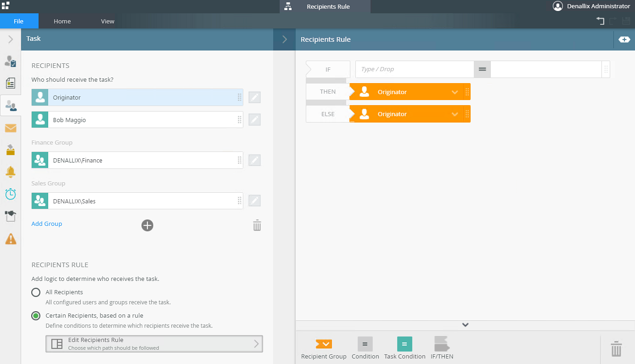This screenshot has height=364, width=635.
Task: Click the redo arrow icon
Action: [x=613, y=21]
